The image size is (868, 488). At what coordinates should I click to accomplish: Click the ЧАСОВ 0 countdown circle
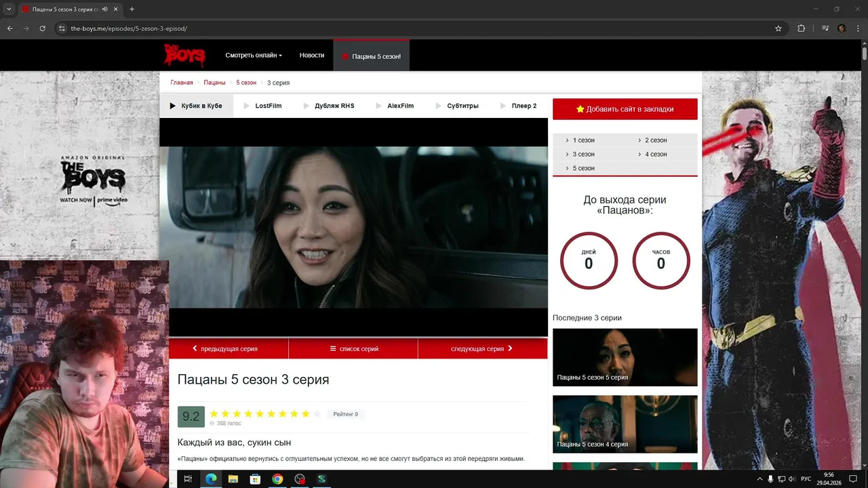tap(661, 261)
